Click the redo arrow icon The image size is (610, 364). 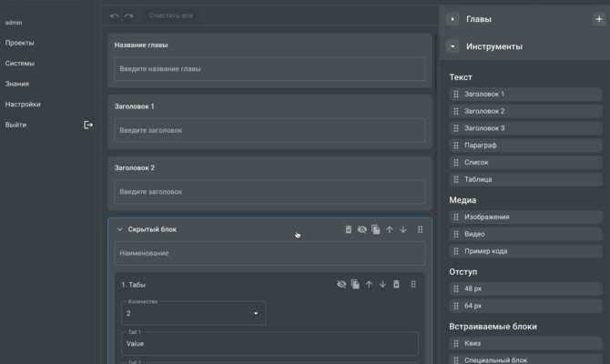[128, 15]
